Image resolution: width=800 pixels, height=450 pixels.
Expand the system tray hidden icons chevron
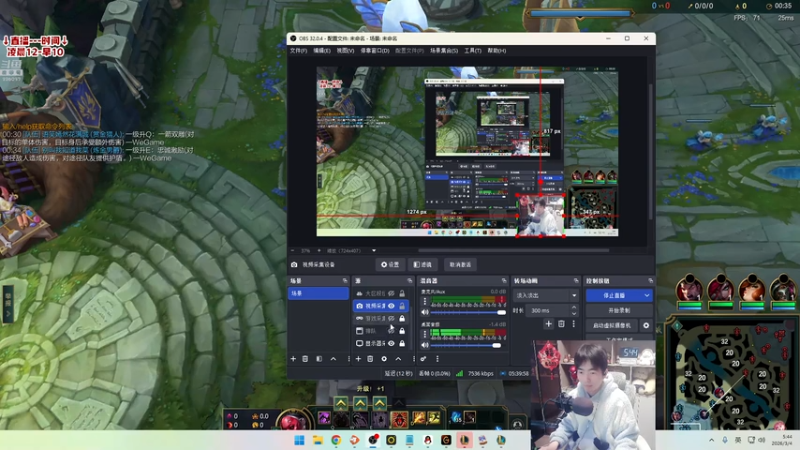(711, 440)
